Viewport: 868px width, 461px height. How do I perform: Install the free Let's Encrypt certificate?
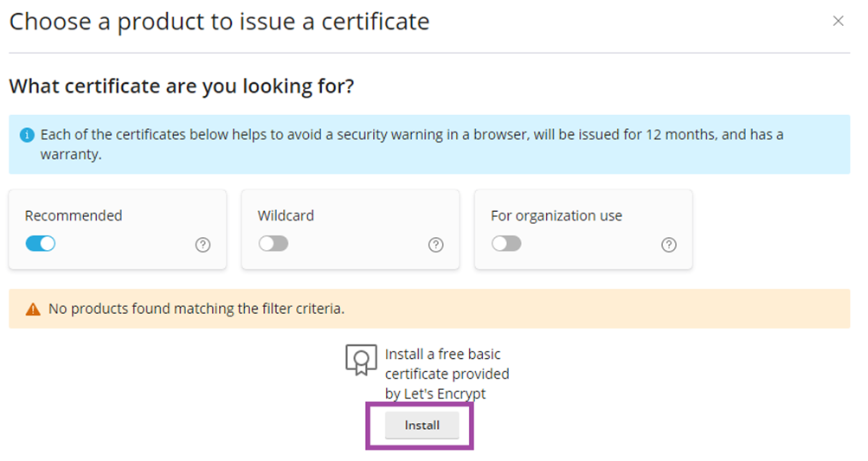(x=421, y=425)
